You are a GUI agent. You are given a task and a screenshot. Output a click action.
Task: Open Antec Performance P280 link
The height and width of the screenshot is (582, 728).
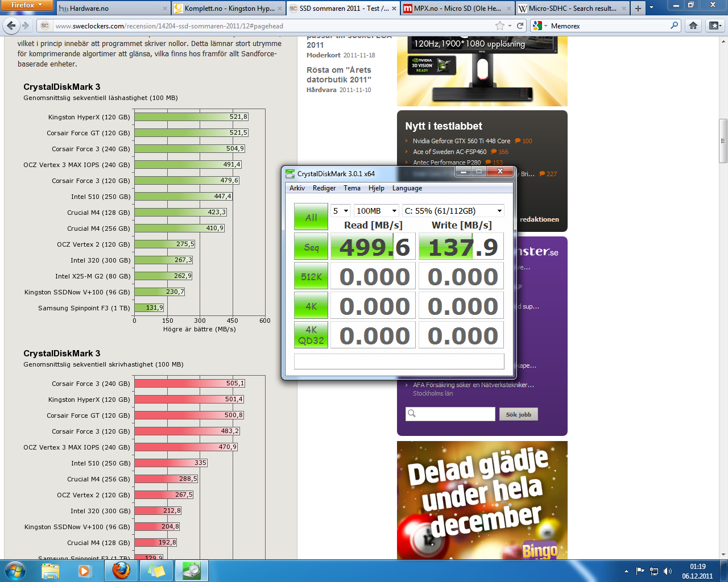pyautogui.click(x=446, y=163)
